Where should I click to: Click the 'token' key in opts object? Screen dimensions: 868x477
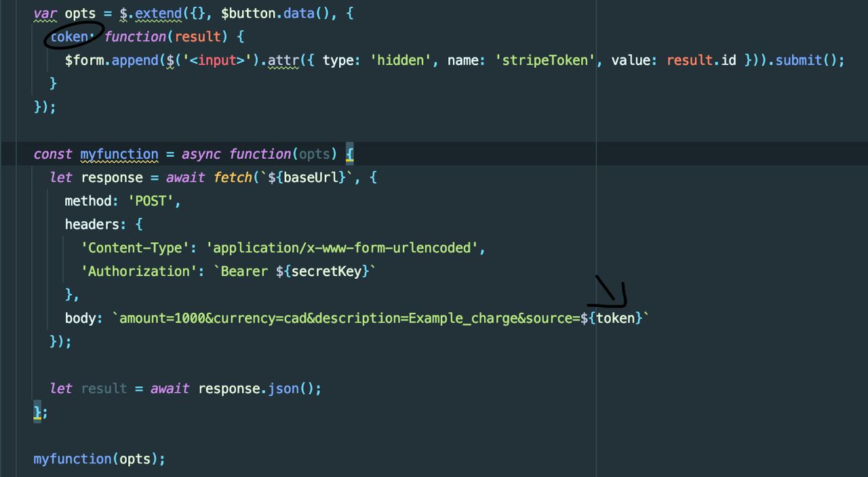[x=68, y=37]
